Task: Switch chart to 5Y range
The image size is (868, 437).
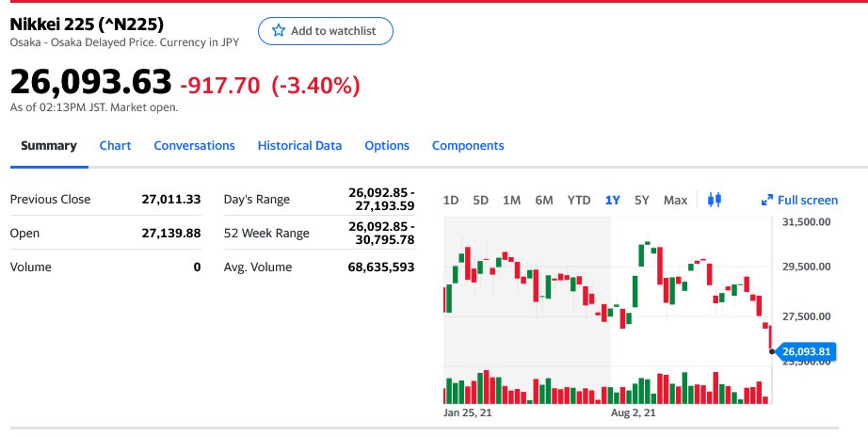Action: point(642,200)
